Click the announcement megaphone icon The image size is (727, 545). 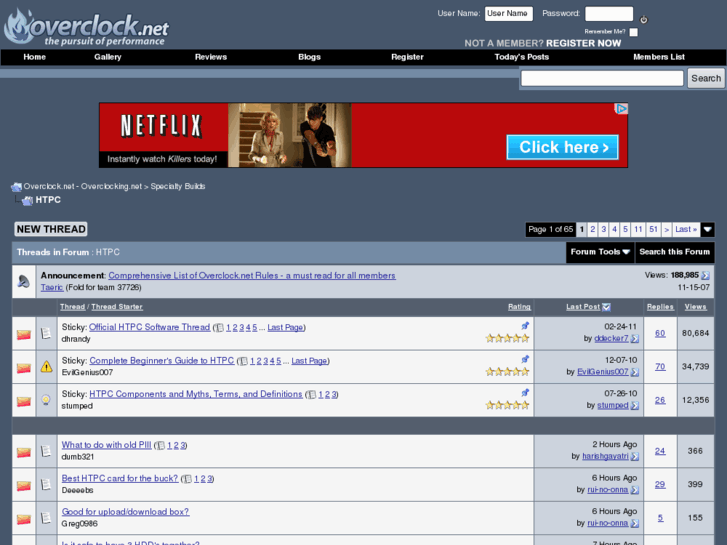[x=24, y=281]
